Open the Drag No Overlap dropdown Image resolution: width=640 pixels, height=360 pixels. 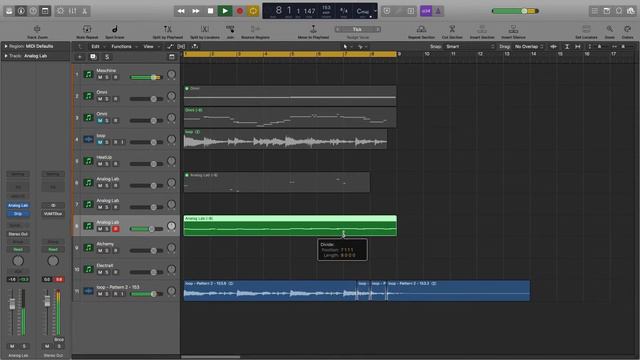click(529, 47)
